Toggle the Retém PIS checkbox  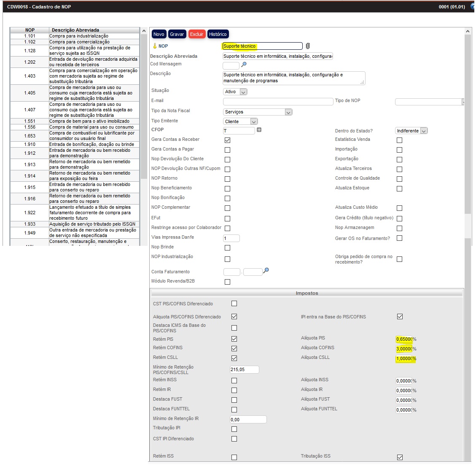coord(234,339)
